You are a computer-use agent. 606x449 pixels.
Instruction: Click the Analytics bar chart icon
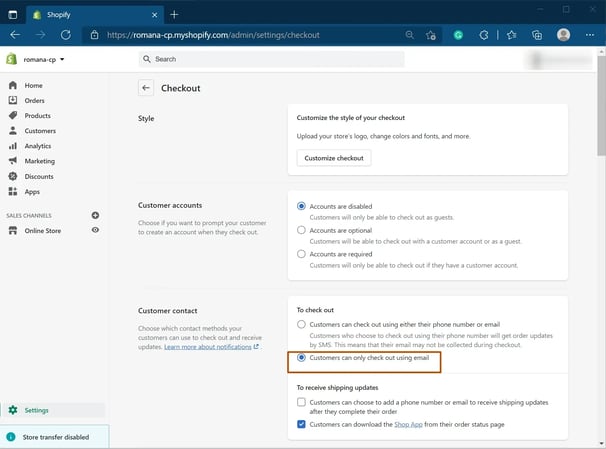click(13, 146)
